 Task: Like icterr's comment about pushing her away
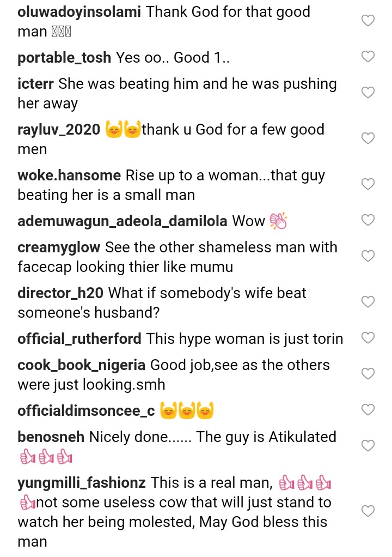tap(368, 93)
